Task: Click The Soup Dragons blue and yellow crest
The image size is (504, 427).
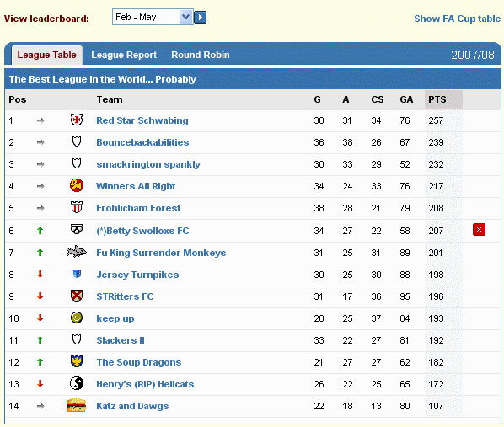Action: pos(77,361)
